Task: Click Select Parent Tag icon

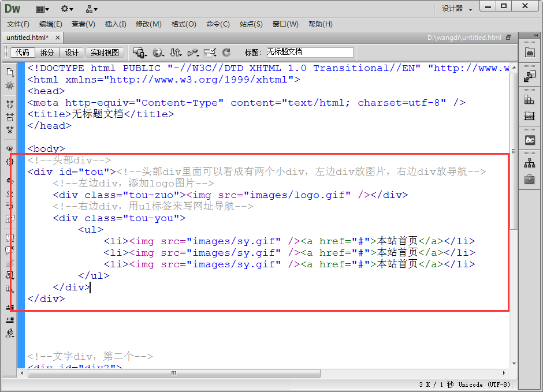Action: (x=10, y=149)
